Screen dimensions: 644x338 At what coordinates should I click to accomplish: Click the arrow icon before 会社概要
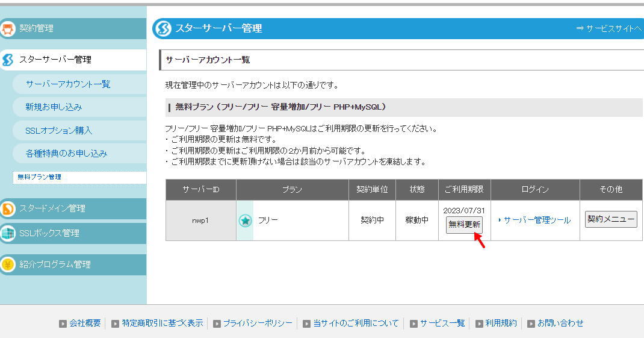pyautogui.click(x=63, y=324)
